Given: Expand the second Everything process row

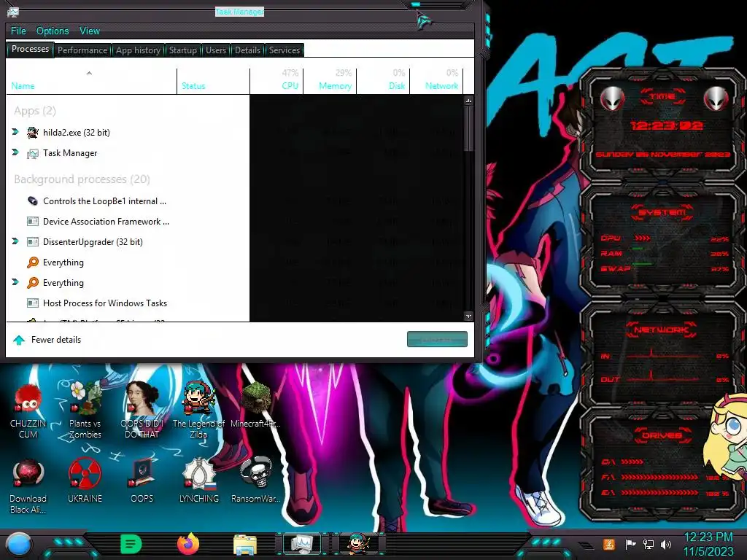Looking at the screenshot, I should (x=15, y=282).
